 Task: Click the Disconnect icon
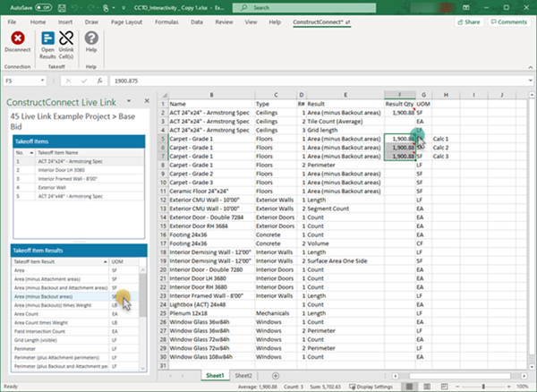tap(18, 38)
